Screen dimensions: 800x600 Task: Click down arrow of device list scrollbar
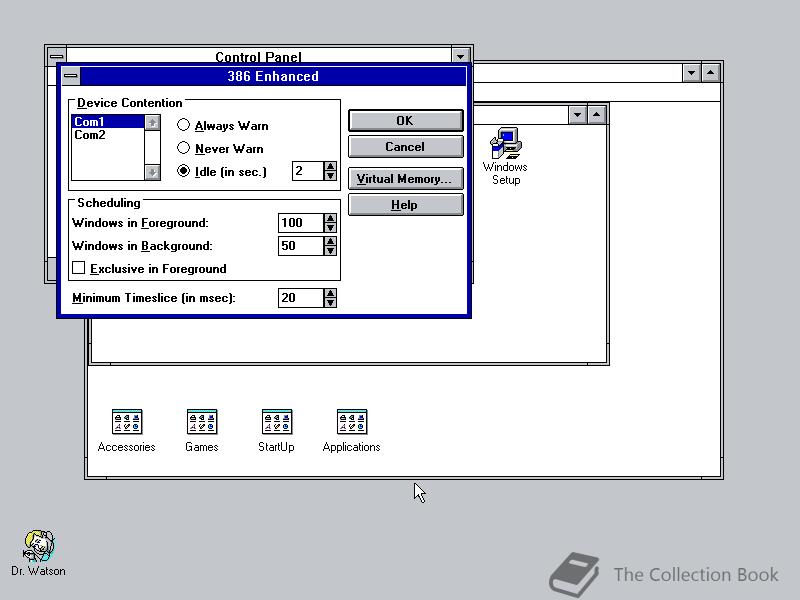(x=152, y=172)
